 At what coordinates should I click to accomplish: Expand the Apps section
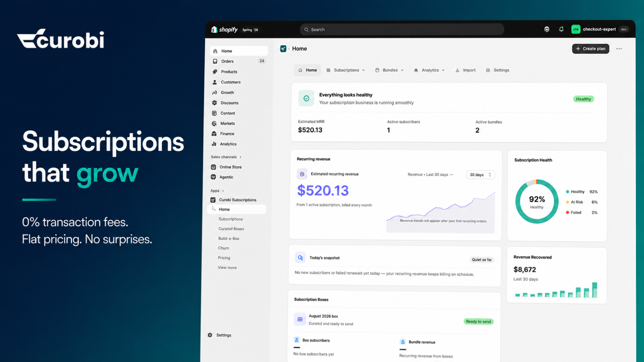click(217, 191)
